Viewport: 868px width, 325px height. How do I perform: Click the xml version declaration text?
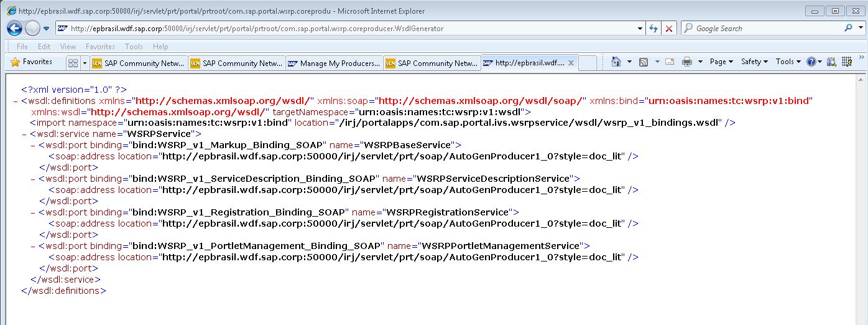pyautogui.click(x=74, y=90)
